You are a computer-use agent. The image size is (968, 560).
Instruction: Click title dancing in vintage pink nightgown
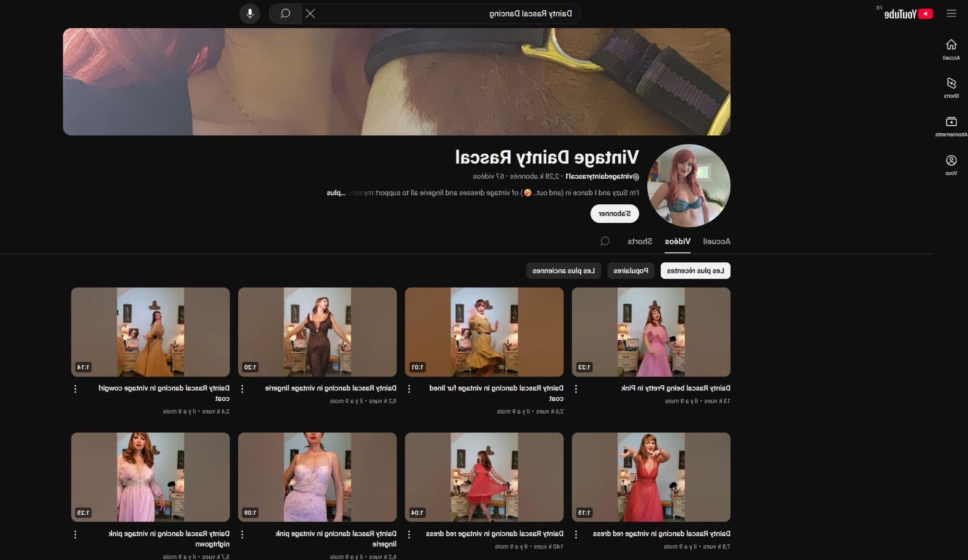[169, 539]
